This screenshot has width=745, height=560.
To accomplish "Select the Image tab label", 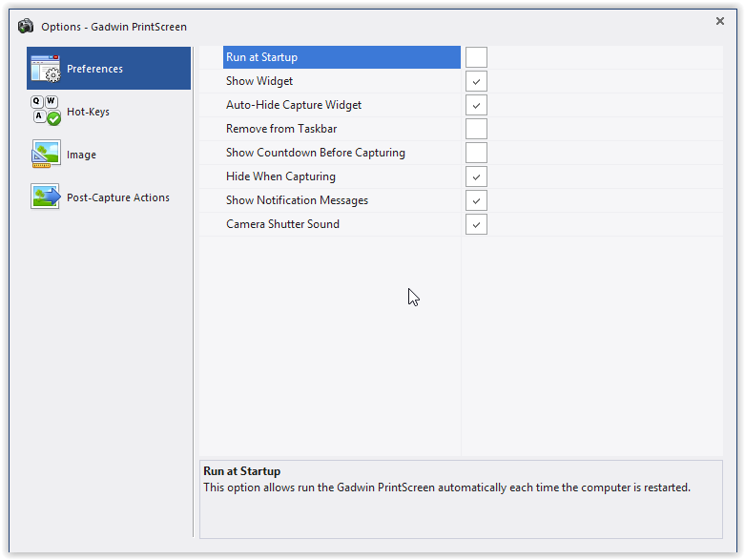I will 81,155.
